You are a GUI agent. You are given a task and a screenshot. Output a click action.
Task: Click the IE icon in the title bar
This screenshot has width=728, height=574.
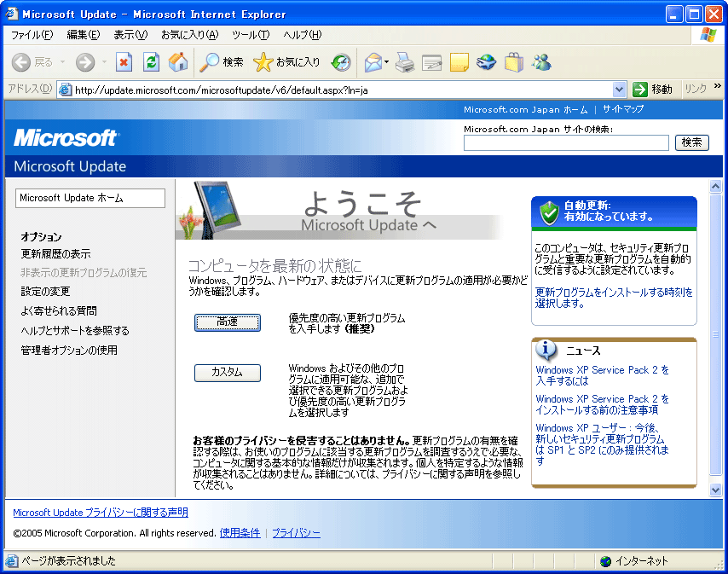point(12,14)
